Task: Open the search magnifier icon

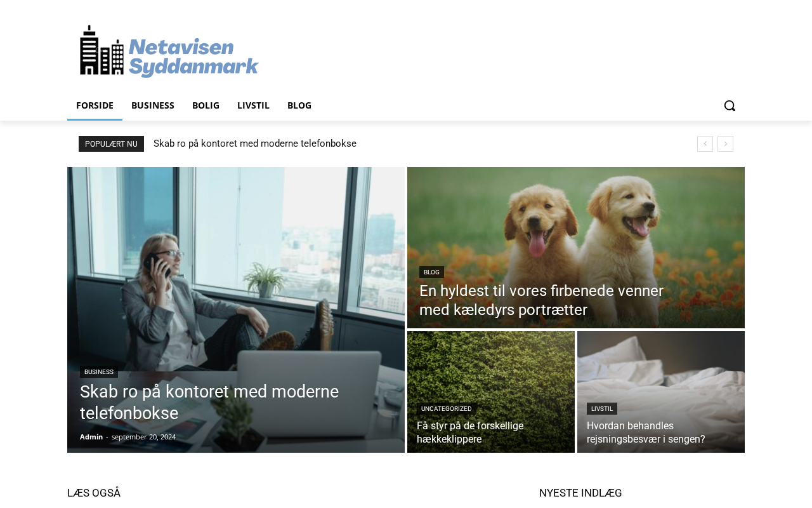Action: pyautogui.click(x=730, y=105)
